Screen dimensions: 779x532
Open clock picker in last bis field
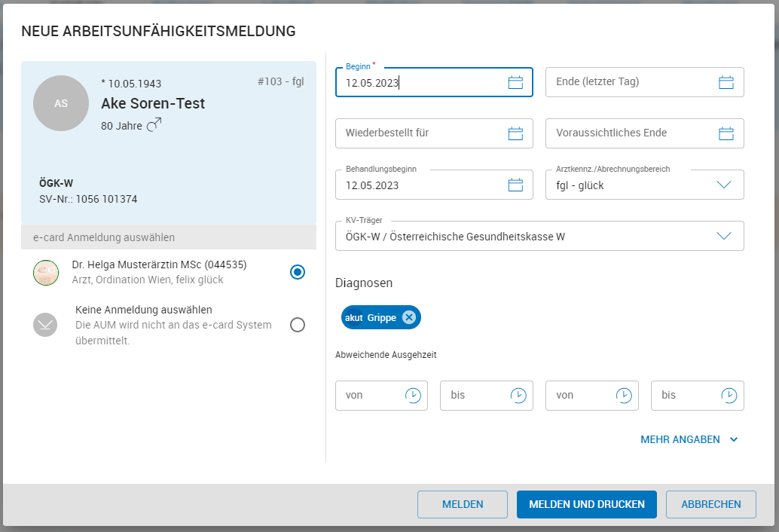[729, 395]
